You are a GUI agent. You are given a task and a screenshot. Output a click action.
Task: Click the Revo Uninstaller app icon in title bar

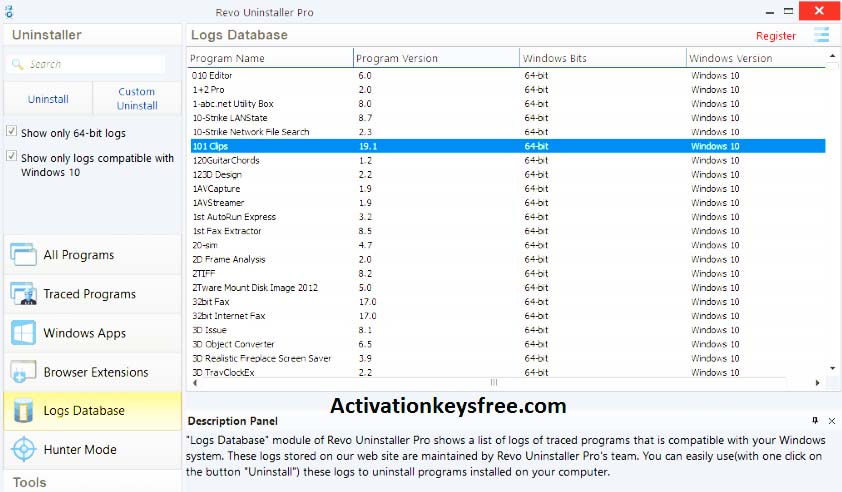[9, 11]
